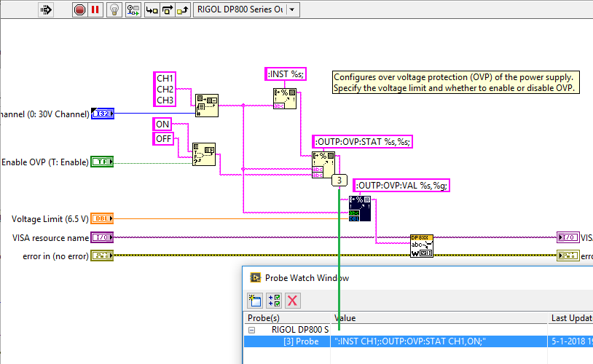593x364 pixels.
Task: Toggle Highlight Execution light bulb
Action: tap(114, 9)
